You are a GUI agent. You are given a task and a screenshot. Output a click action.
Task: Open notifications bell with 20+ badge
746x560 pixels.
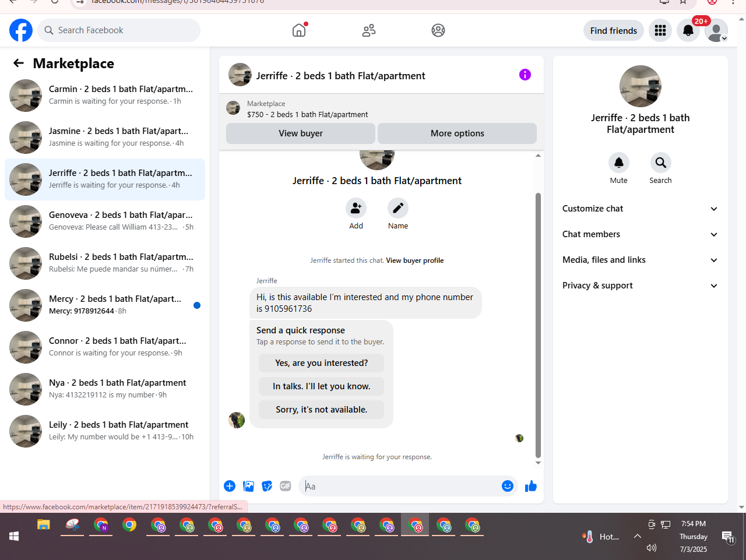pyautogui.click(x=688, y=30)
